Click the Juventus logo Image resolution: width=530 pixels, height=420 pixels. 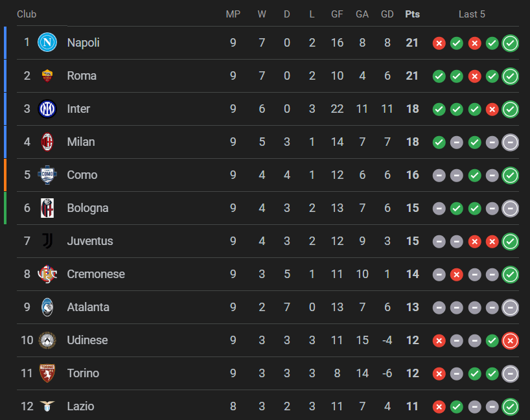pos(47,241)
